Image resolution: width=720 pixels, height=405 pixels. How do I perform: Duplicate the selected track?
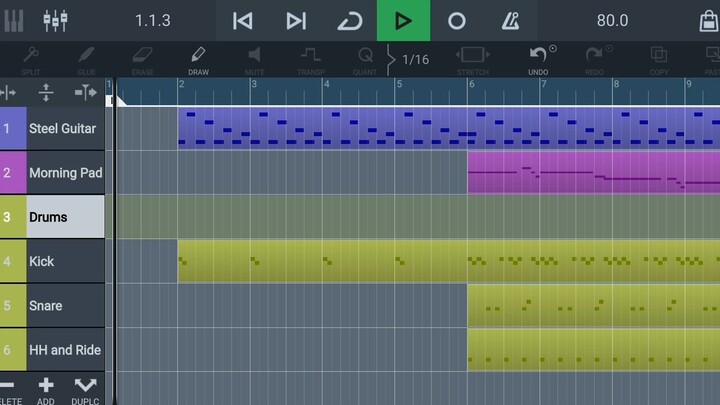pyautogui.click(x=86, y=388)
